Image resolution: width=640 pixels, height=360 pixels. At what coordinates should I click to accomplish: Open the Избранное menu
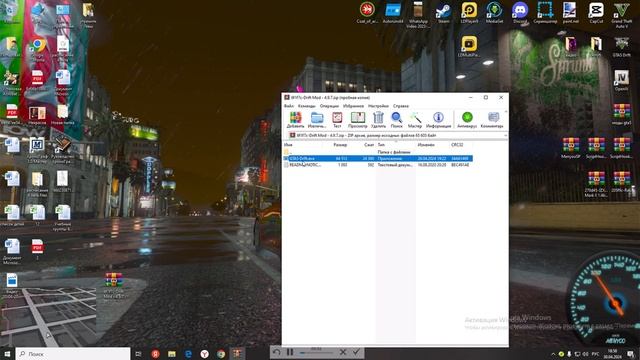click(353, 106)
